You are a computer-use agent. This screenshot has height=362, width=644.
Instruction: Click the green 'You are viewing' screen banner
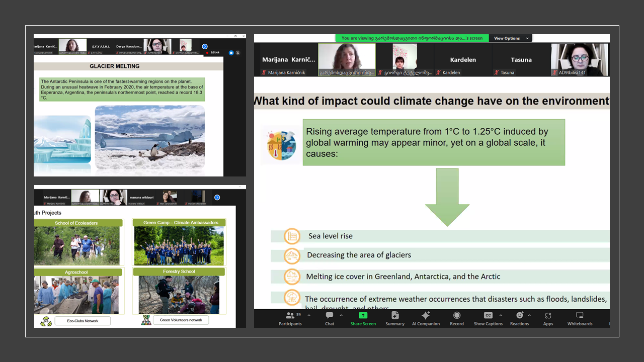click(x=412, y=38)
